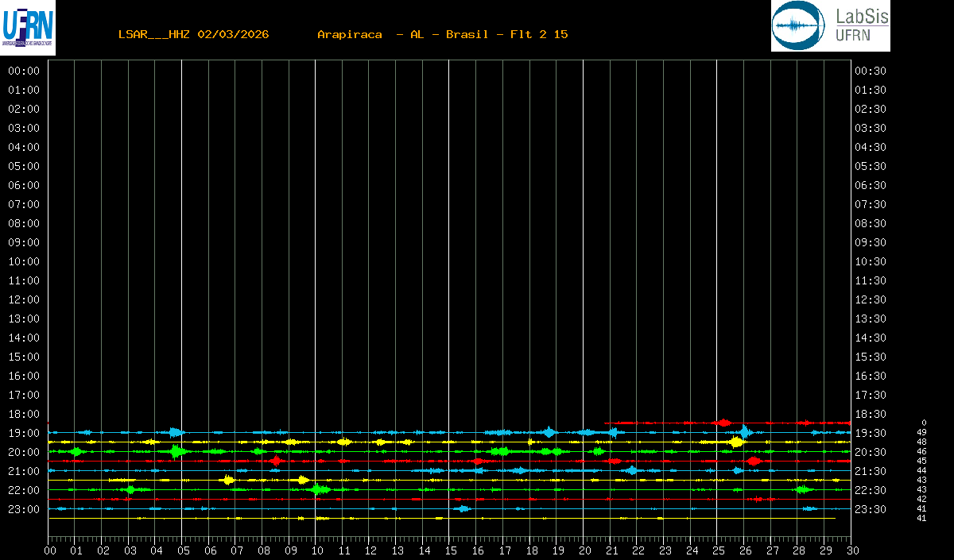Click the 23:00 hour label on left axis

point(23,509)
